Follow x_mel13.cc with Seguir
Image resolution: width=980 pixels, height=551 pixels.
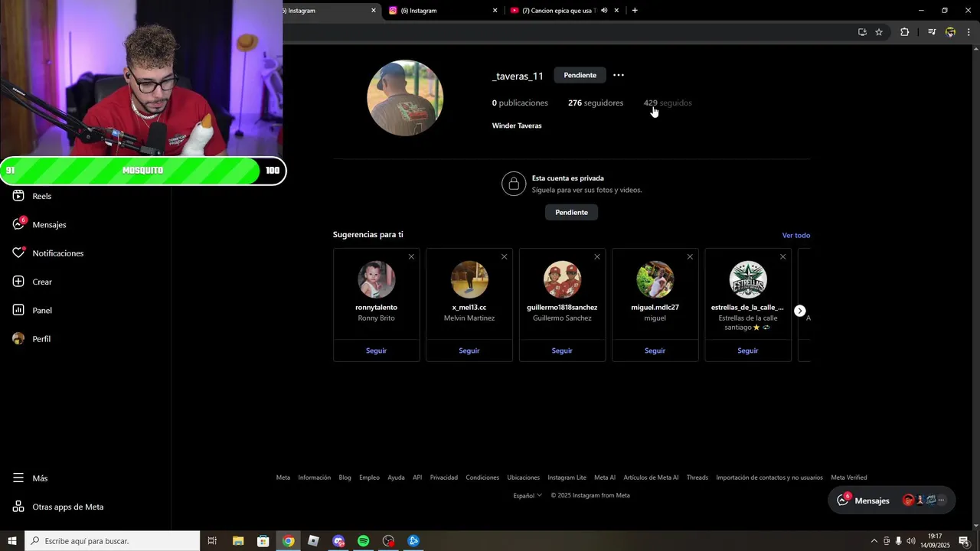click(x=469, y=350)
